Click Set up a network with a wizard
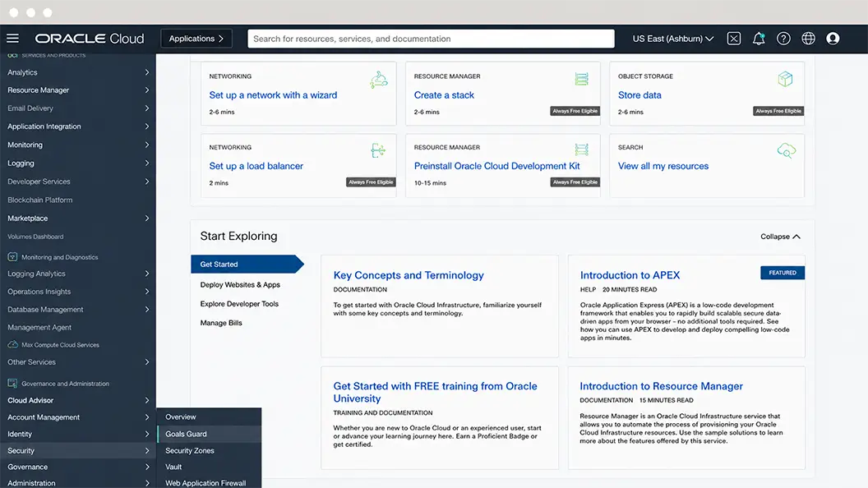This screenshot has height=488, width=868. [x=273, y=94]
